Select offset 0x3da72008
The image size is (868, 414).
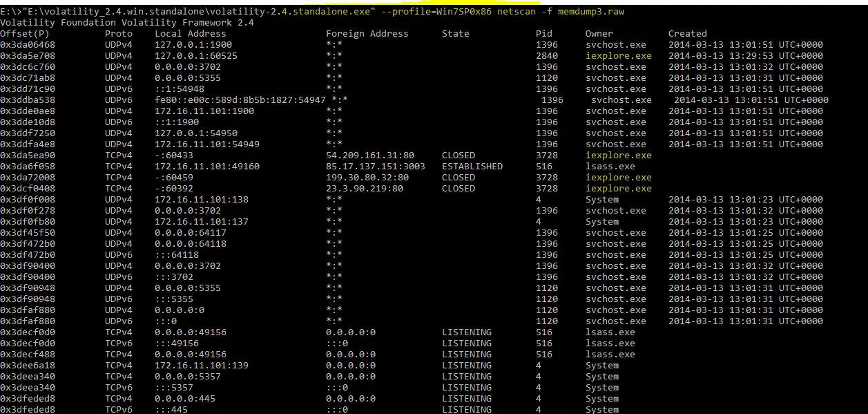28,177
